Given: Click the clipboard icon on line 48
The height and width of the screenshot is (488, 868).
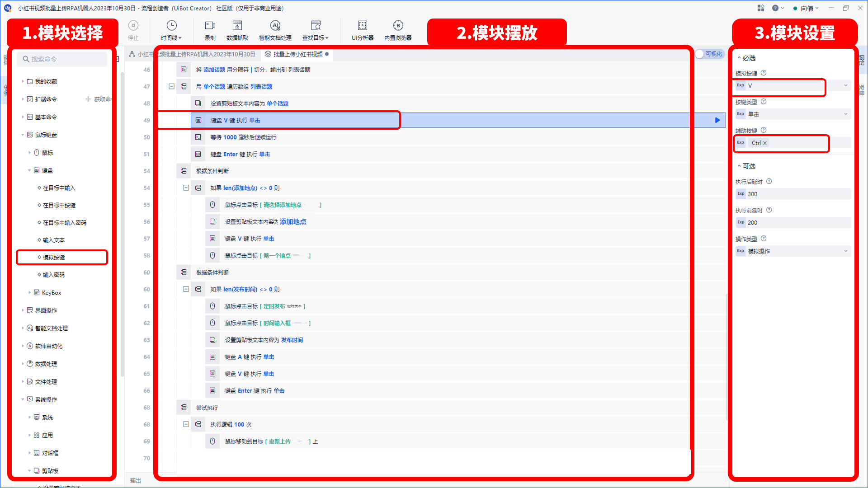Looking at the screenshot, I should point(198,103).
